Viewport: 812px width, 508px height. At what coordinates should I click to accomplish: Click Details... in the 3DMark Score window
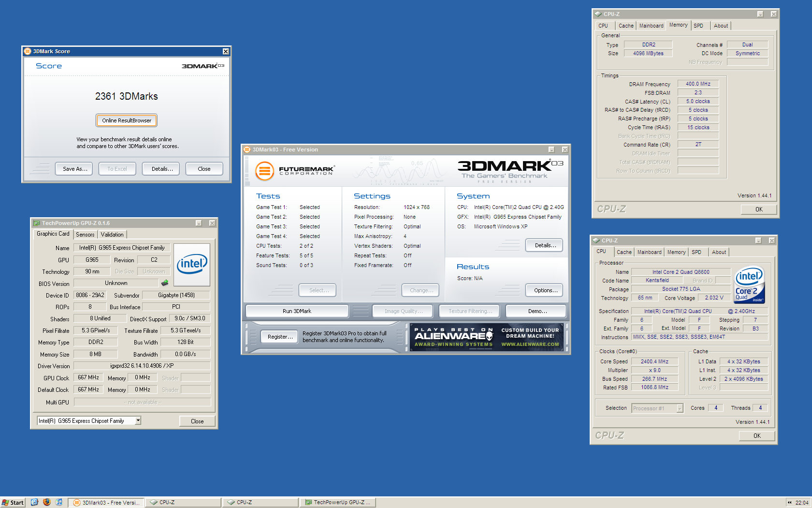pyautogui.click(x=161, y=169)
